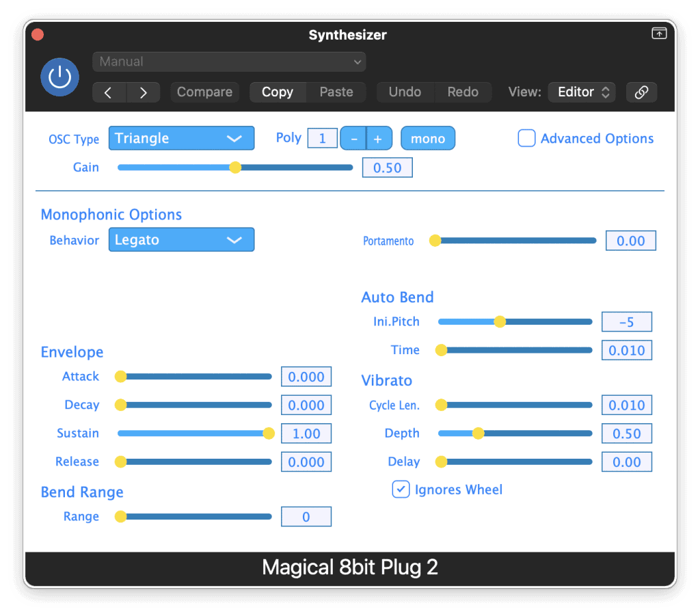Click the Copy button

[278, 92]
